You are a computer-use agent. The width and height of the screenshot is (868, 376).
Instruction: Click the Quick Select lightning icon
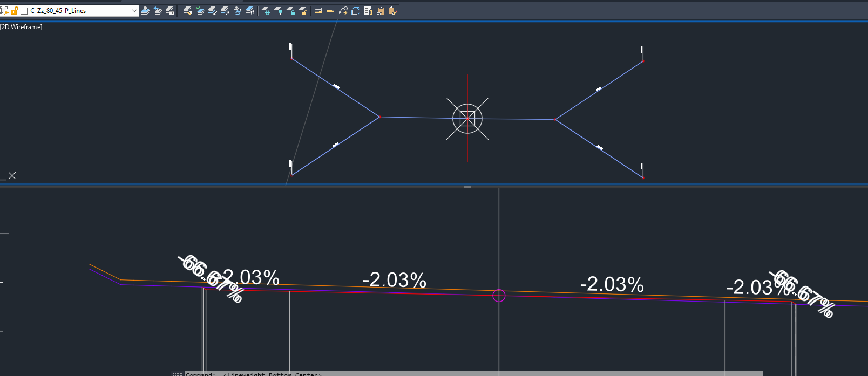(x=343, y=11)
